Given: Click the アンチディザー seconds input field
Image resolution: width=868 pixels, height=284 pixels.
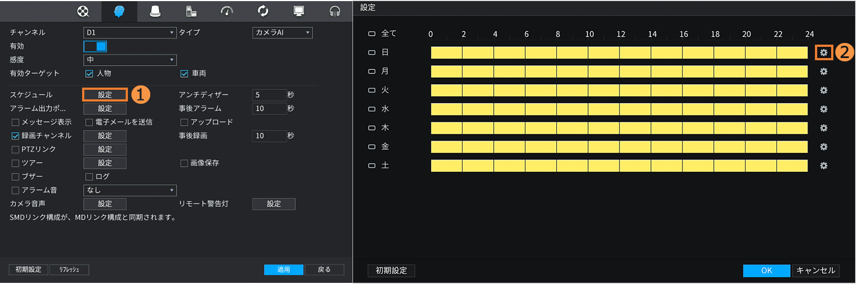Looking at the screenshot, I should coord(269,95).
